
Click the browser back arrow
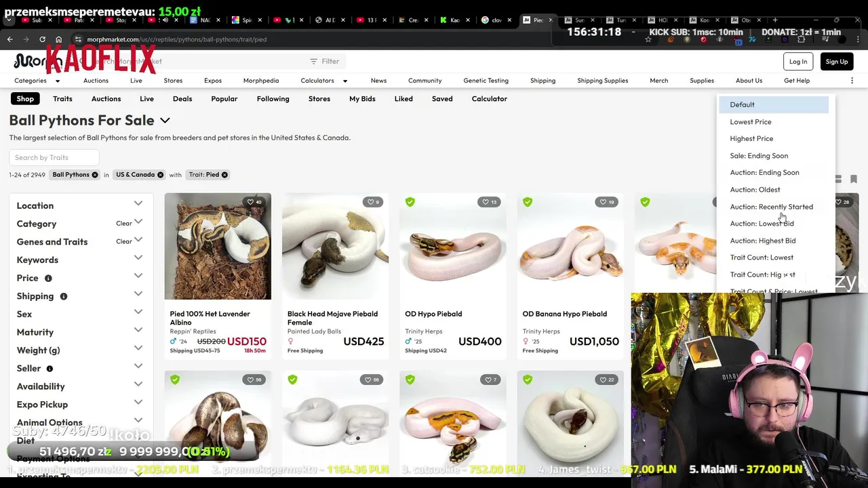point(9,39)
